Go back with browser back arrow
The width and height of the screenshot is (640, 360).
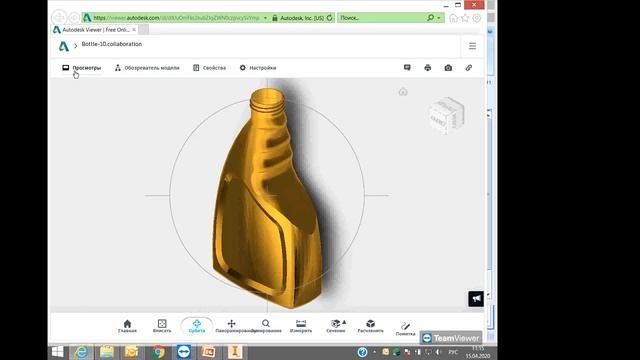pyautogui.click(x=59, y=18)
